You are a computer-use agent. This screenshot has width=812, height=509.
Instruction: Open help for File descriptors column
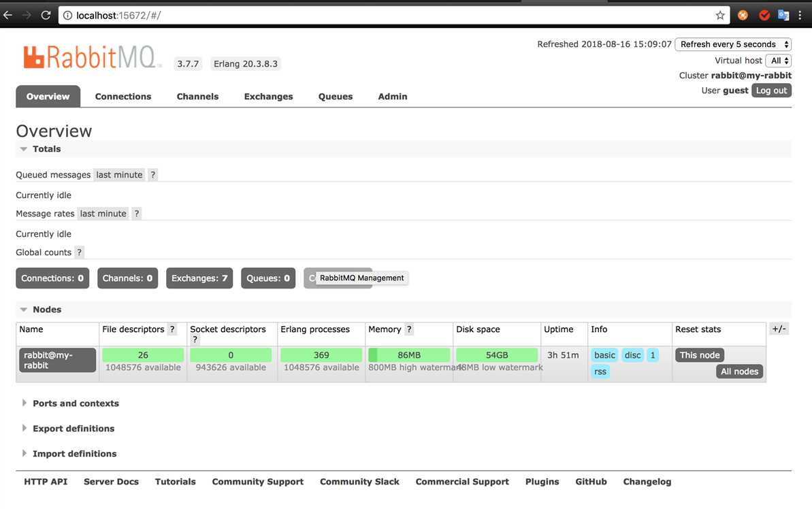click(172, 329)
